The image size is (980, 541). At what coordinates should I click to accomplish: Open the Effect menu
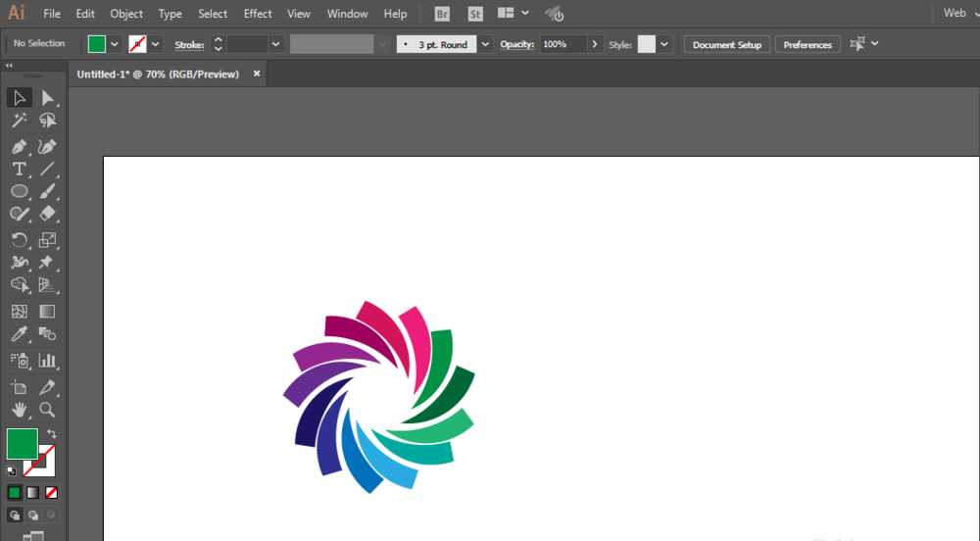coord(258,14)
